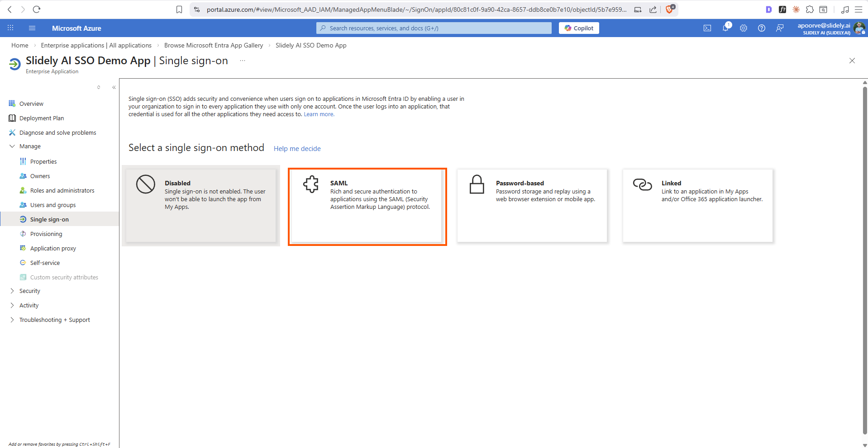Screen dimensions: 868x448
Task: Open Custom security attributes
Action: tap(64, 277)
